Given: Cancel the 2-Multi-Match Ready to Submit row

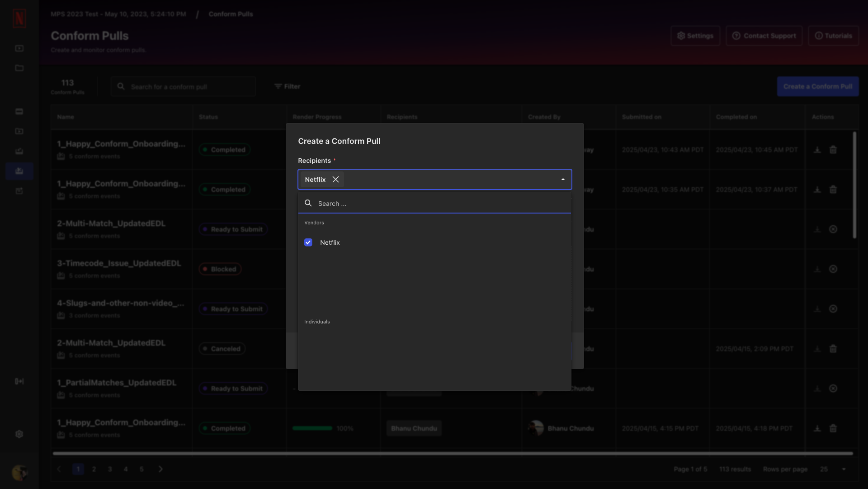Looking at the screenshot, I should coord(833,229).
